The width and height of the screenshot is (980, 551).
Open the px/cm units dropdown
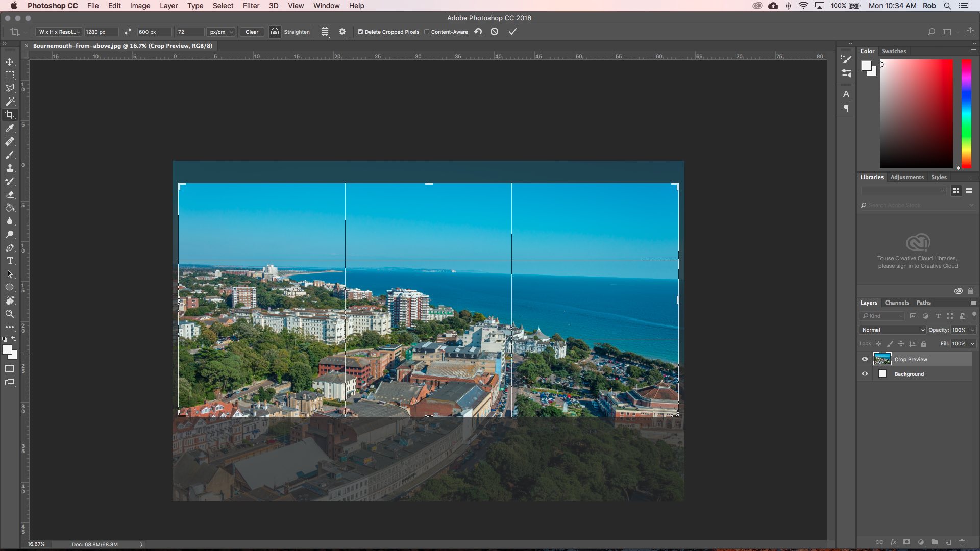221,32
